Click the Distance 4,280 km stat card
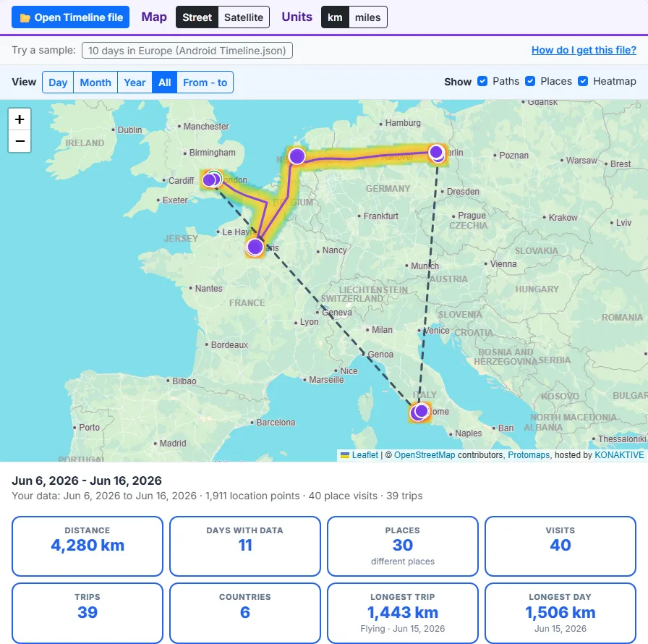The height and width of the screenshot is (644, 648). point(88,546)
